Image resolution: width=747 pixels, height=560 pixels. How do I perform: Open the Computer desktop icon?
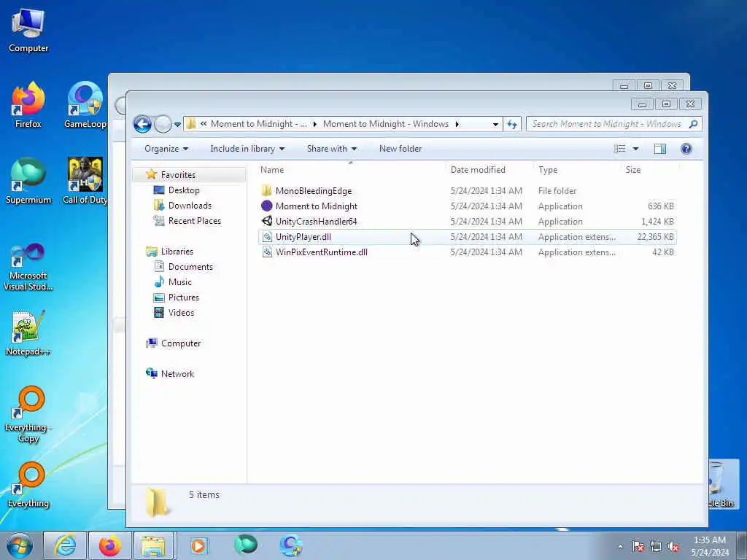[x=28, y=29]
